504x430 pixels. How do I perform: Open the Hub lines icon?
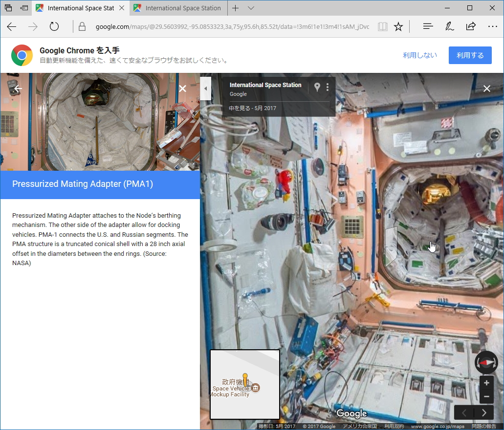click(428, 26)
